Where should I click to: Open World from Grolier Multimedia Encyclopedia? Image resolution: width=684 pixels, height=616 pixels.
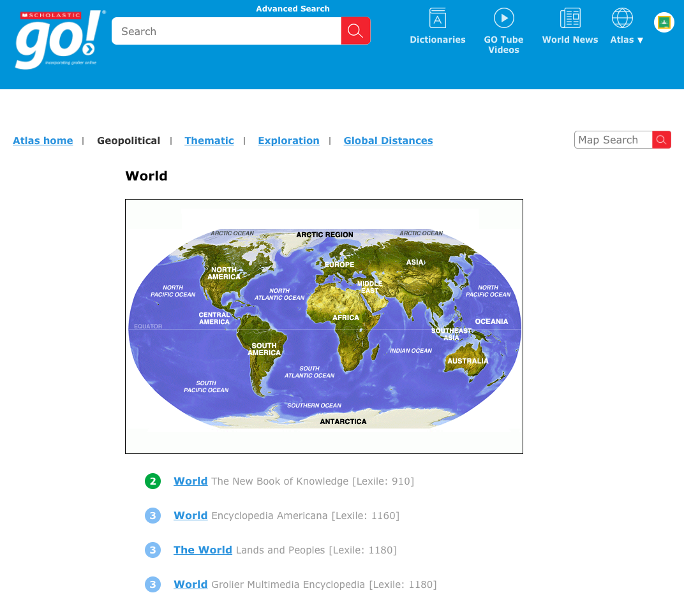[x=190, y=584]
